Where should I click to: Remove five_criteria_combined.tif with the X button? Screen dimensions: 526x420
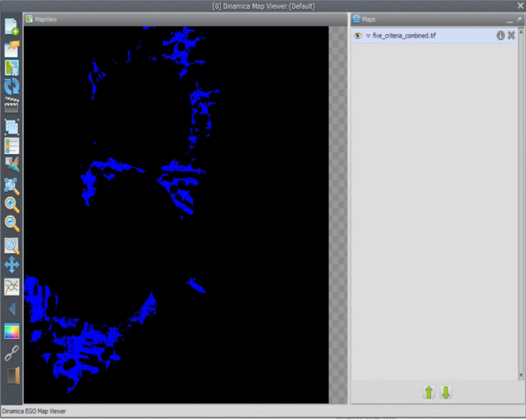pyautogui.click(x=511, y=36)
